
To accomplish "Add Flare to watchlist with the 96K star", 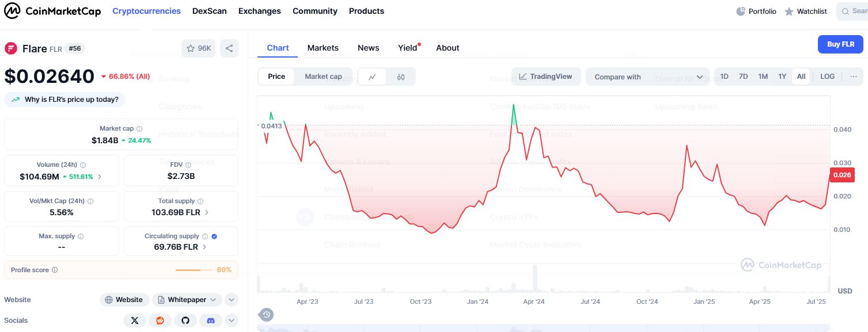I will tap(198, 48).
